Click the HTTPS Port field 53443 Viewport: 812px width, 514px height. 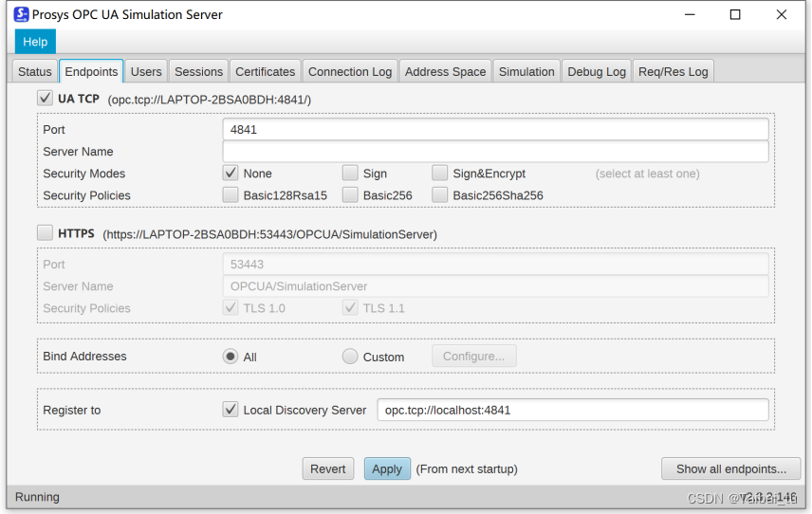pos(495,264)
